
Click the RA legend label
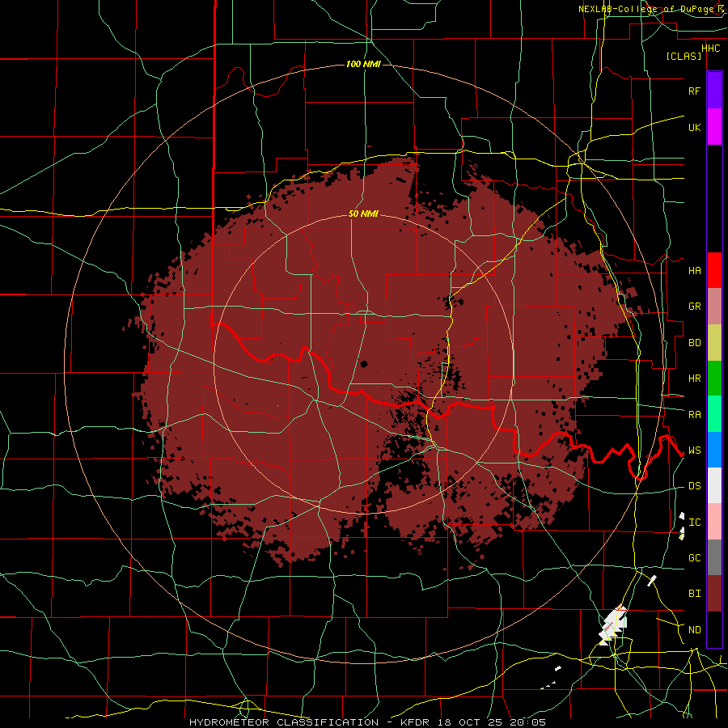[x=694, y=415]
